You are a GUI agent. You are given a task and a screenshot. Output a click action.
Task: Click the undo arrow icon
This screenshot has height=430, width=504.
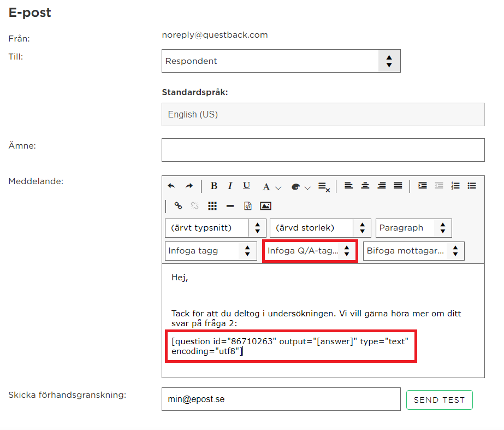(171, 186)
